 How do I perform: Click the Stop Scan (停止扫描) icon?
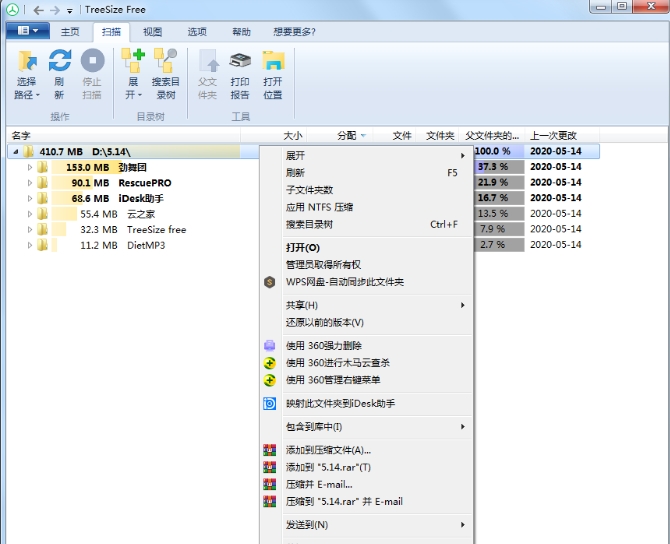pos(92,60)
